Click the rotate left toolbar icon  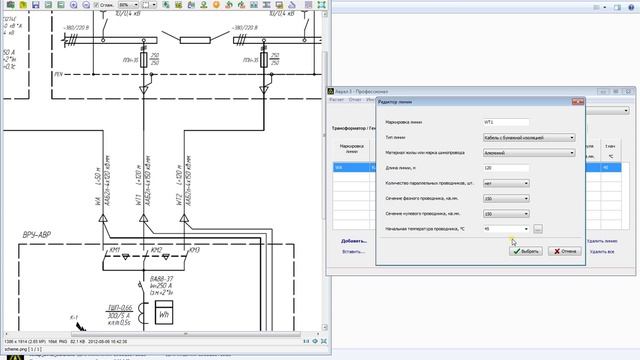[229, 4]
